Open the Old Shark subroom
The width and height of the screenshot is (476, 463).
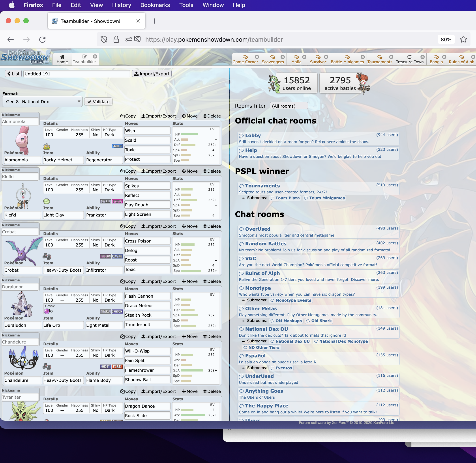coord(319,321)
